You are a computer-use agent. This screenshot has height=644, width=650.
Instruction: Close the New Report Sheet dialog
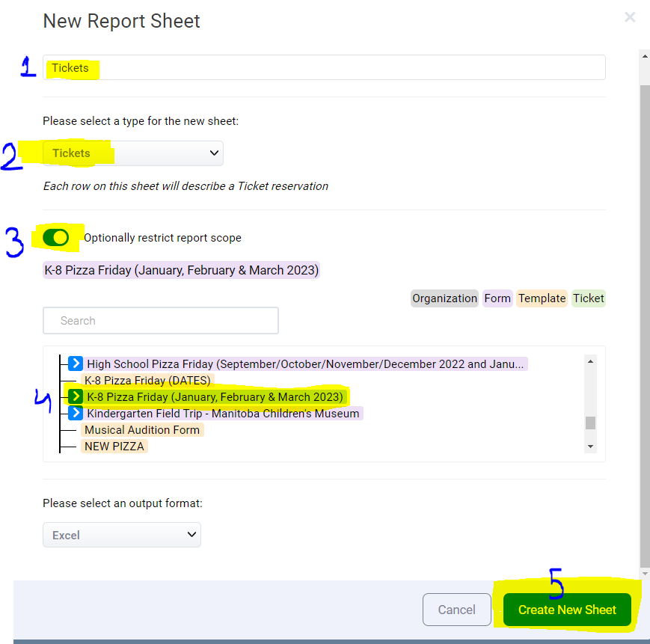[630, 16]
